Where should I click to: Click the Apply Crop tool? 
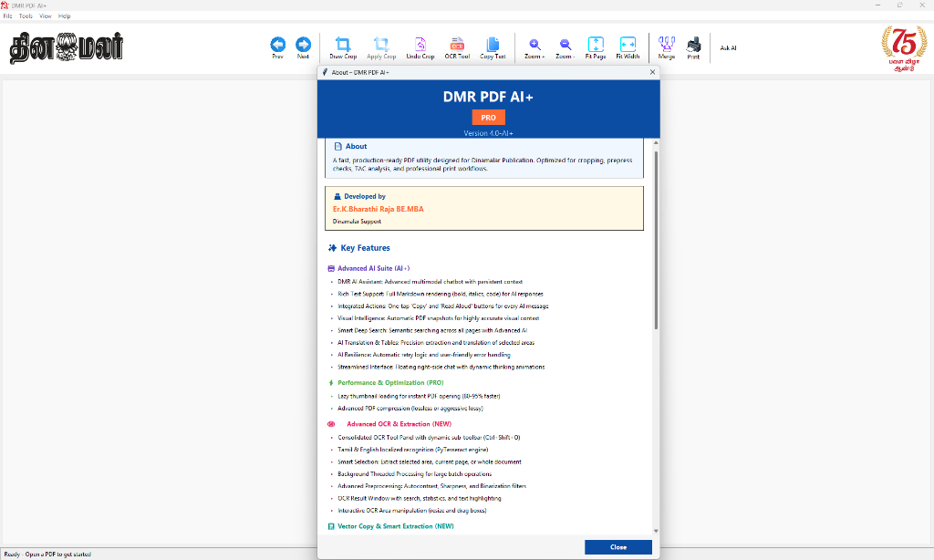tap(381, 47)
